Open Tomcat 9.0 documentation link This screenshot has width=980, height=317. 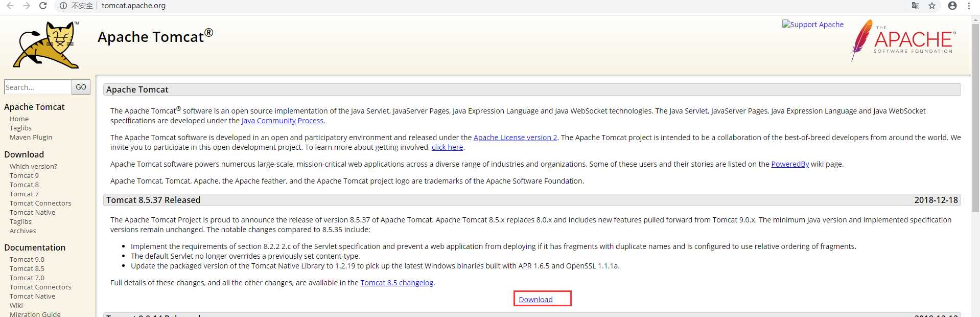coord(27,259)
